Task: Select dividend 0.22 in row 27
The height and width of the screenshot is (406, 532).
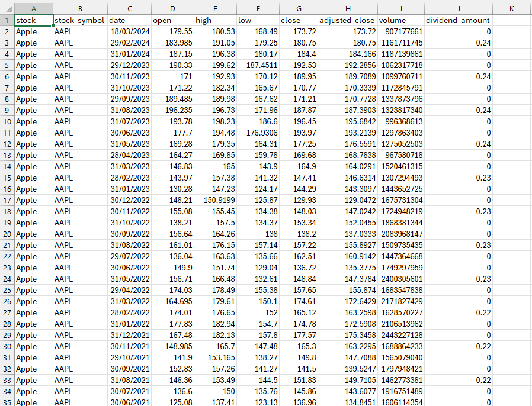Action: pyautogui.click(x=459, y=312)
